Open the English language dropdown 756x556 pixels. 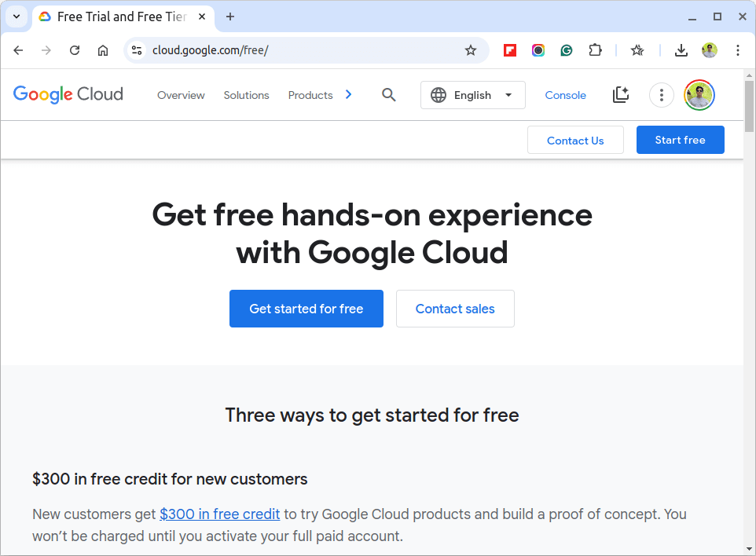[472, 95]
